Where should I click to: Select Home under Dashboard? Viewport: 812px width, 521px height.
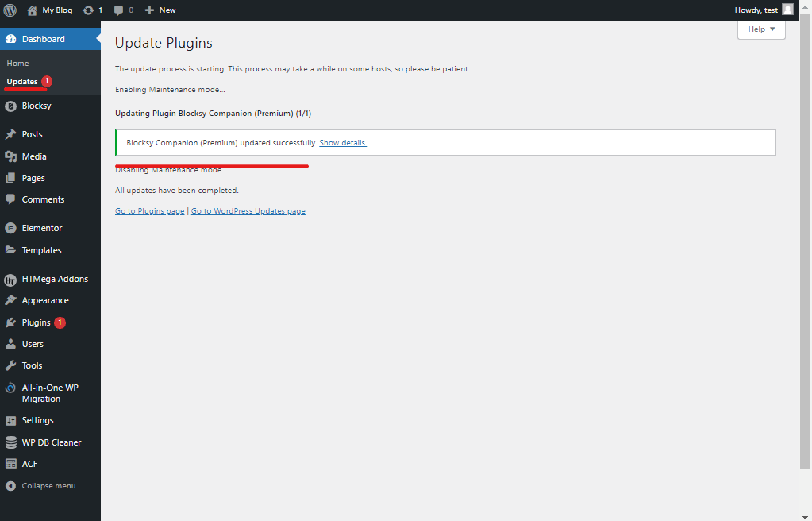coord(17,64)
